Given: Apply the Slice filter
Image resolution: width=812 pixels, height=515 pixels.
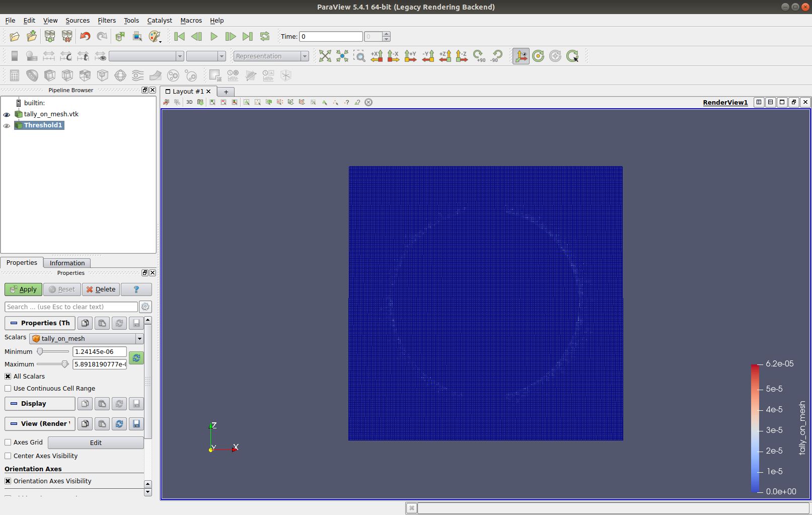Looking at the screenshot, I should click(67, 76).
